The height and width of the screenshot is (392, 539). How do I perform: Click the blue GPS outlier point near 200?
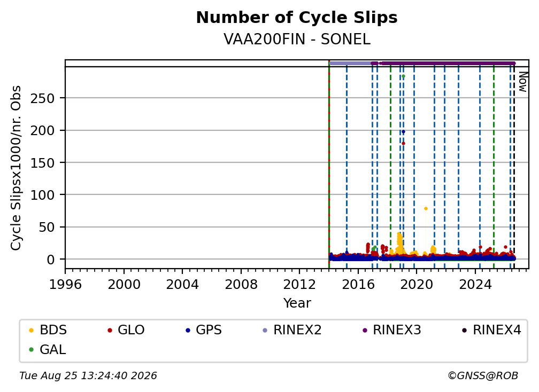[x=403, y=132]
